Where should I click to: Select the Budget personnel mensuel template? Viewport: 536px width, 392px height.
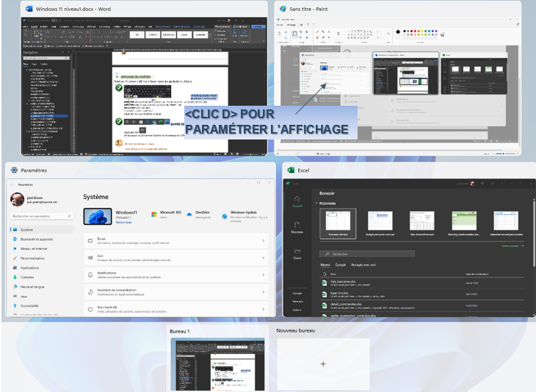380,223
